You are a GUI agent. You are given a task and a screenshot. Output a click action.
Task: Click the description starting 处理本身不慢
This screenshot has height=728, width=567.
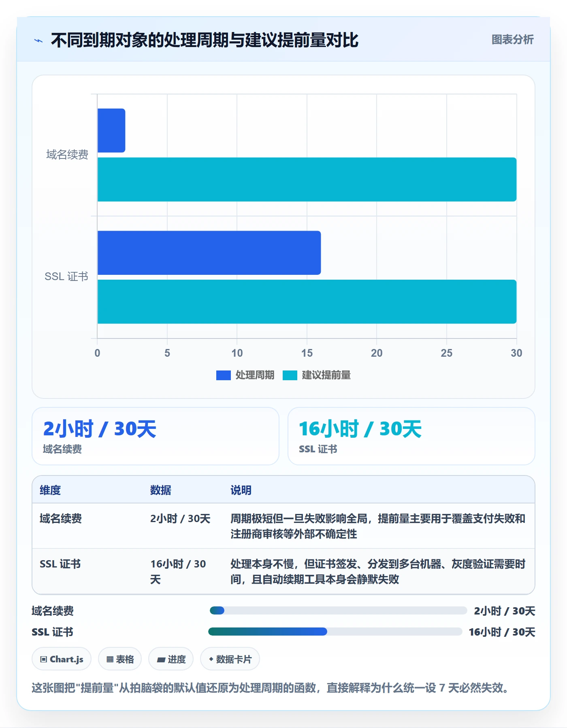tap(377, 572)
